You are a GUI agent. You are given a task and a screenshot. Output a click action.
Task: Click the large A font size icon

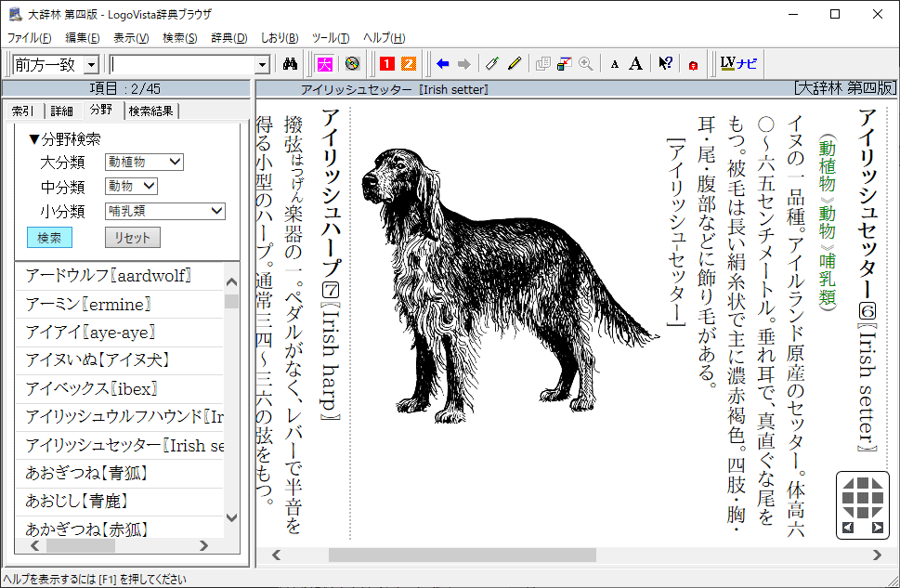[x=635, y=64]
